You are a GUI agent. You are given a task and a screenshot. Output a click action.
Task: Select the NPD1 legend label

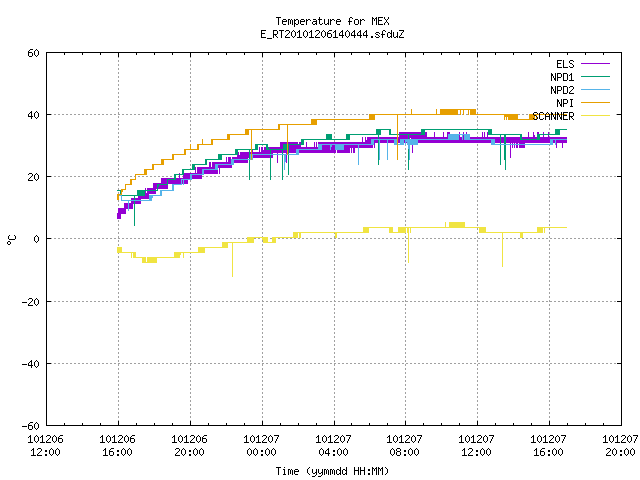[x=562, y=77]
